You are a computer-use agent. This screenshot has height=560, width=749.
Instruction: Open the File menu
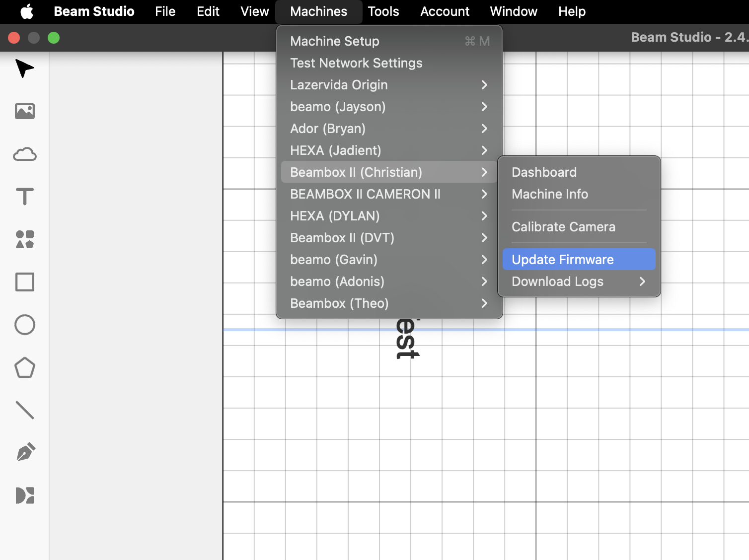165,11
